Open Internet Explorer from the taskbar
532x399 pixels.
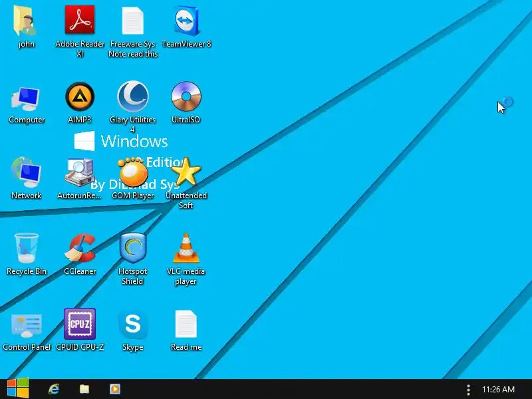tap(54, 389)
